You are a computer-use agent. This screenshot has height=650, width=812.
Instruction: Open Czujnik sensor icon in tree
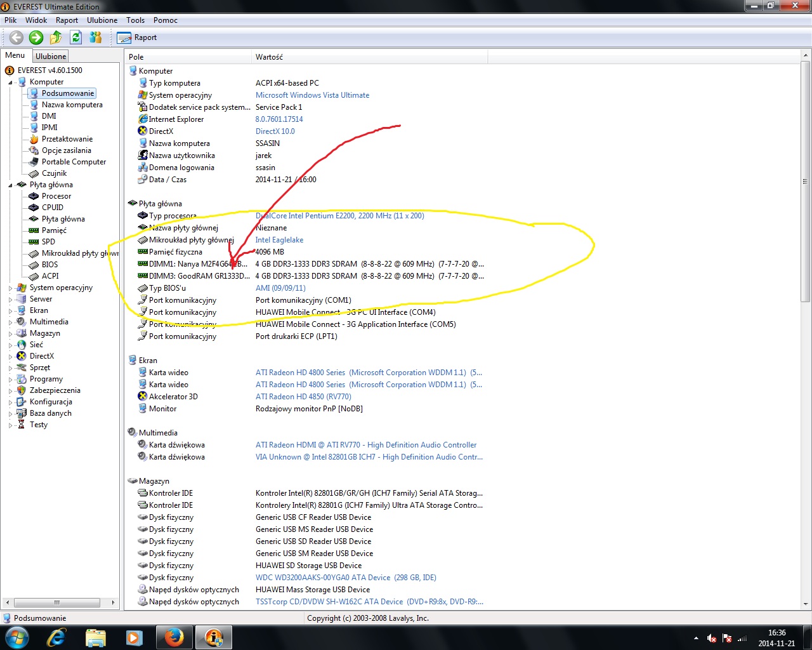pos(34,173)
